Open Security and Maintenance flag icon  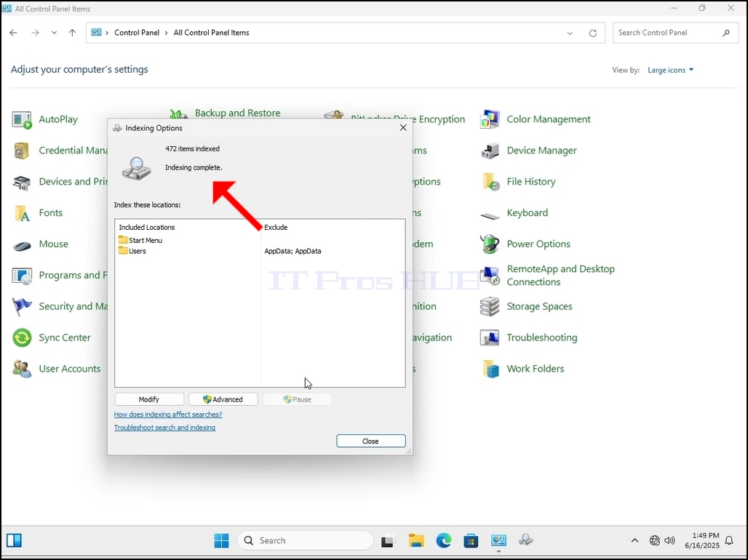point(22,307)
